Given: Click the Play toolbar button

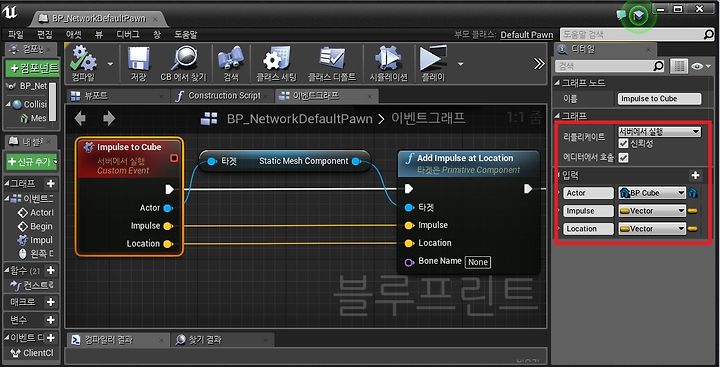Looking at the screenshot, I should [433, 63].
